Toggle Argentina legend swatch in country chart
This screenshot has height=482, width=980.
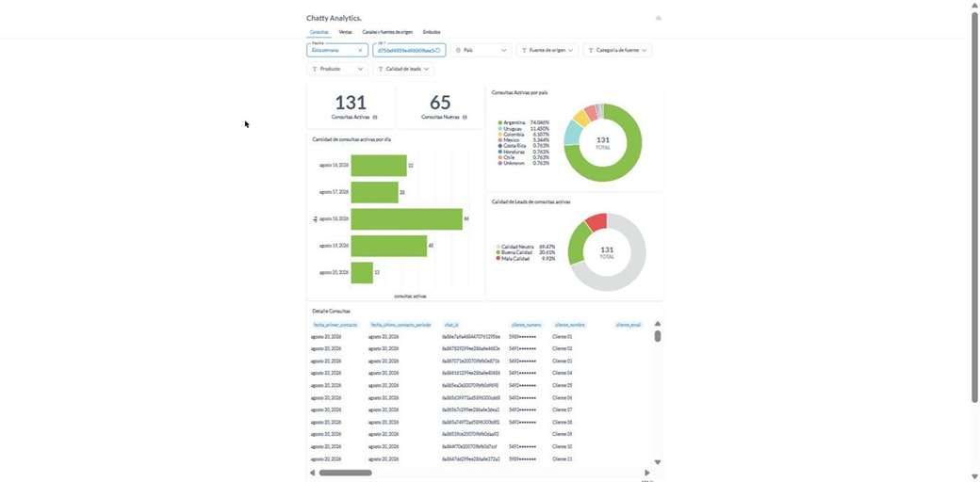click(x=500, y=123)
